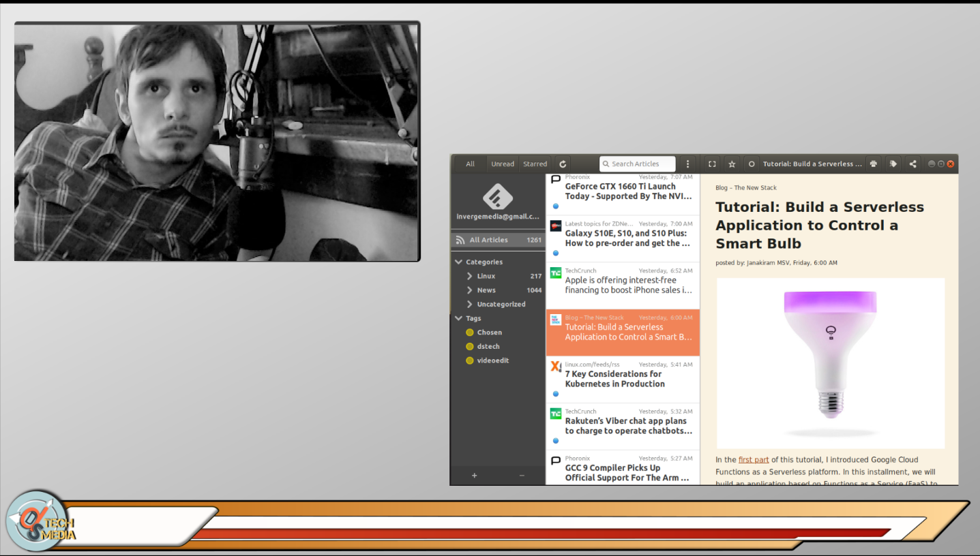Open 'Apple is offering interest-free financing' article
980x556 pixels.
[623, 285]
